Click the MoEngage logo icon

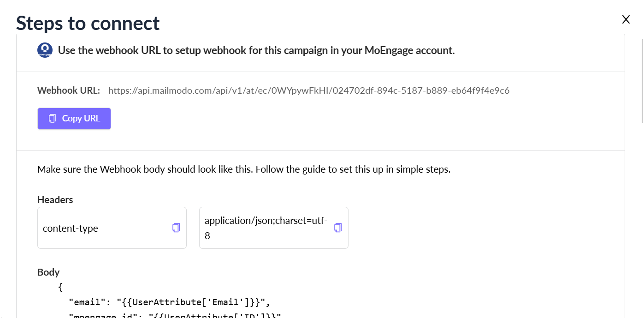pyautogui.click(x=45, y=50)
